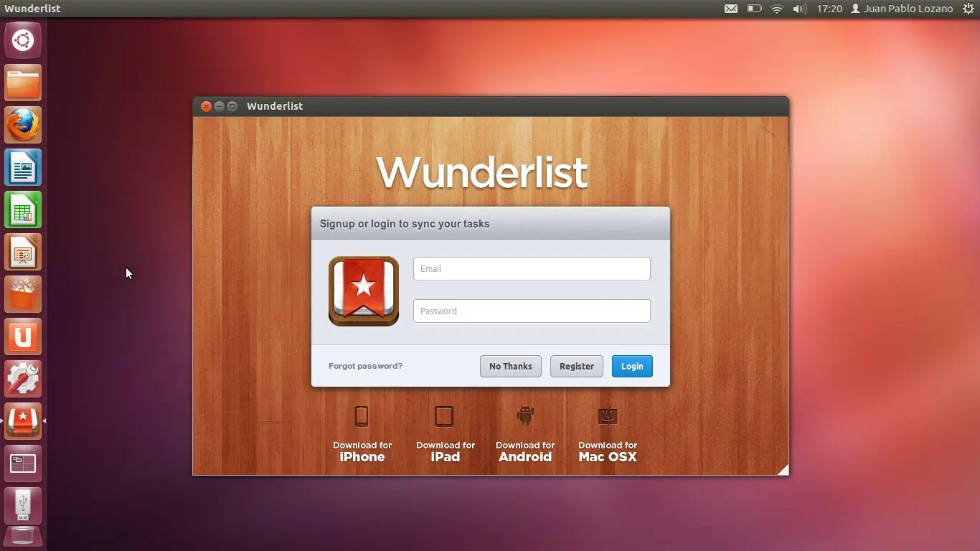980x551 pixels.
Task: Focus the Password input field
Action: pyautogui.click(x=532, y=311)
